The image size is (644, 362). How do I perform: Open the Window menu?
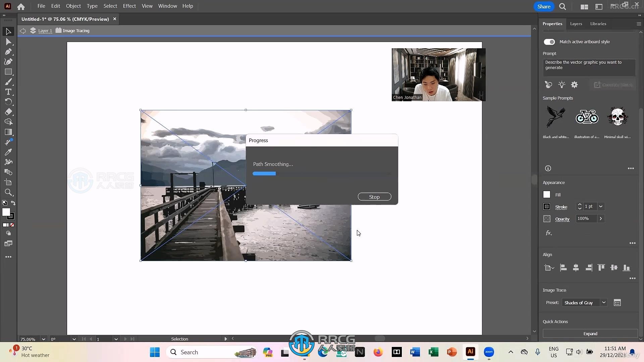(167, 6)
